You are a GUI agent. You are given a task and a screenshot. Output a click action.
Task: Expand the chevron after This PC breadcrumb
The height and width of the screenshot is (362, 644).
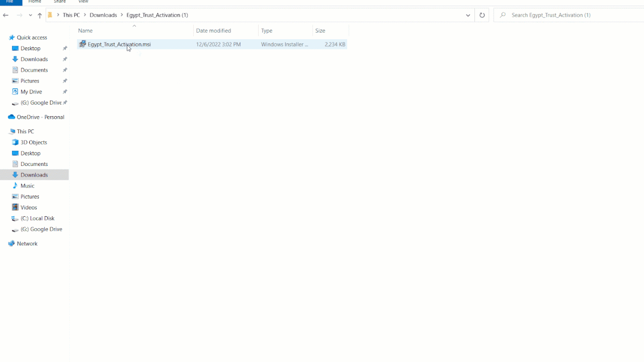coord(85,15)
